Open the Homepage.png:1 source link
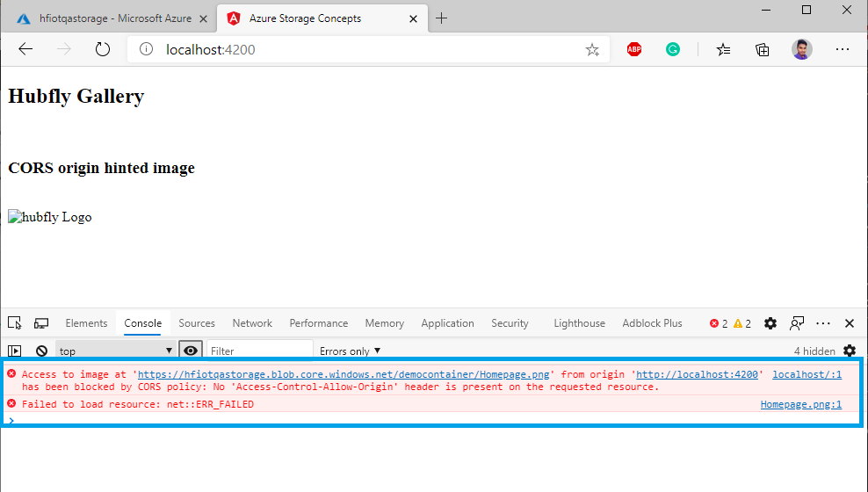868x492 pixels. 801,404
